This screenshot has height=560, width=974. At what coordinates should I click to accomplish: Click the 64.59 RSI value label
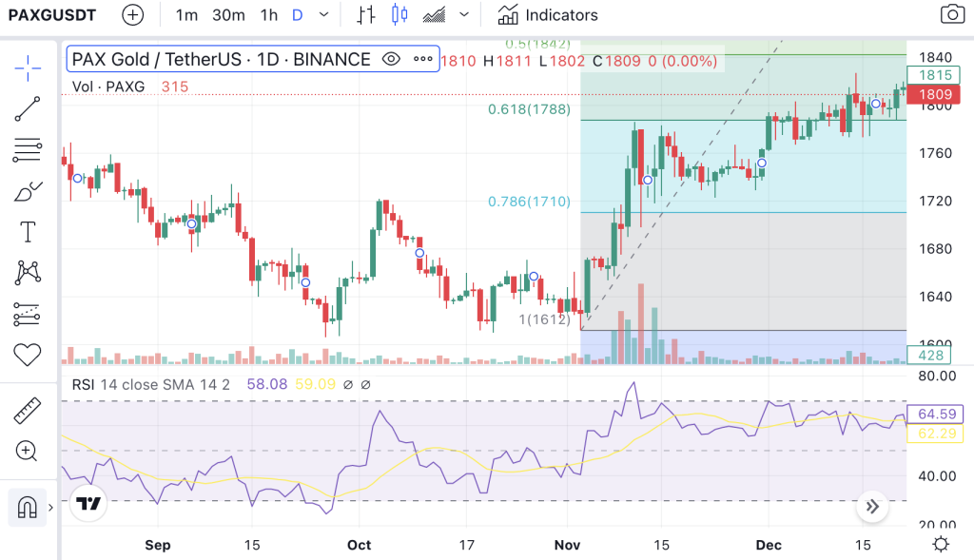[936, 415]
